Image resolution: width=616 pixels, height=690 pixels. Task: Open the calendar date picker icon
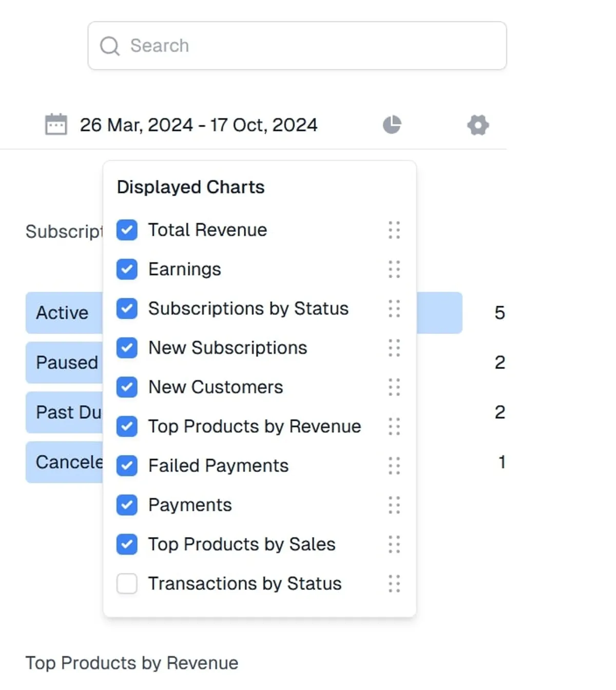tap(56, 125)
